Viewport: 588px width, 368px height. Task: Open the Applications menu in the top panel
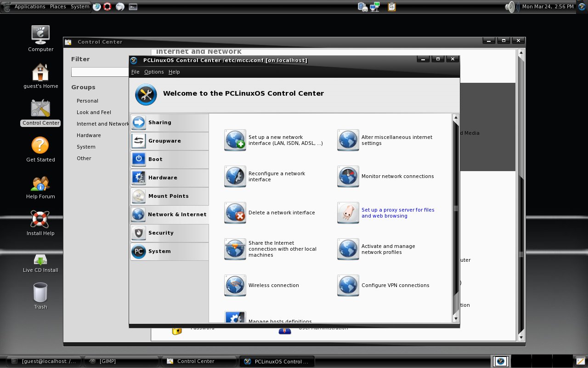[x=30, y=6]
